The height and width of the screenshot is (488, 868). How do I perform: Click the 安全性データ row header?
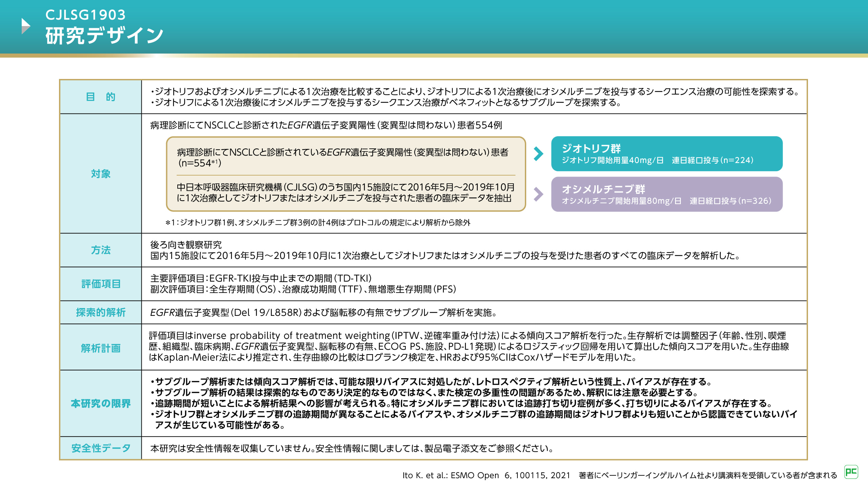pos(101,448)
